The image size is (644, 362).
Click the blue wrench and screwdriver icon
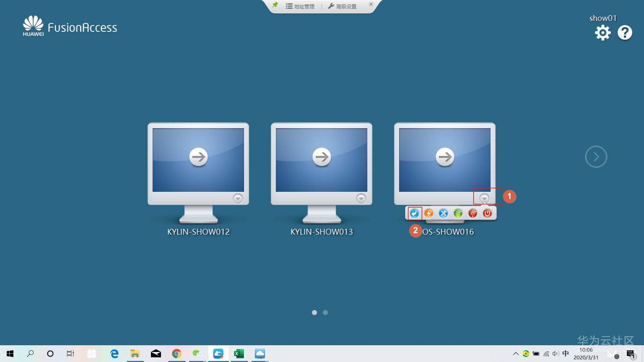[x=443, y=214]
